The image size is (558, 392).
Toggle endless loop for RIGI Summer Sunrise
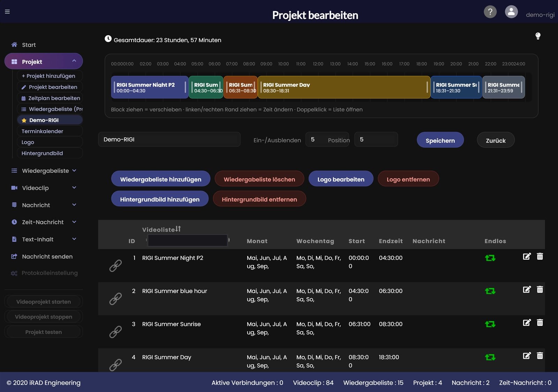(490, 324)
